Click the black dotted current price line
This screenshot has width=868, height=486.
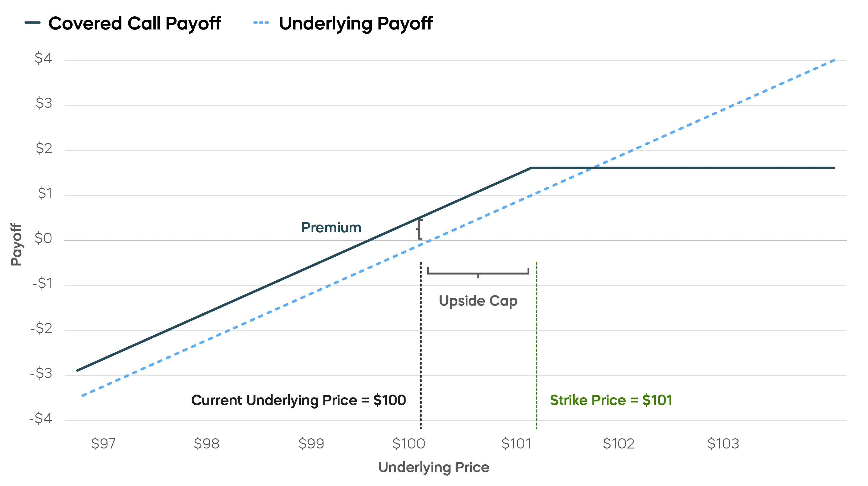click(x=421, y=345)
